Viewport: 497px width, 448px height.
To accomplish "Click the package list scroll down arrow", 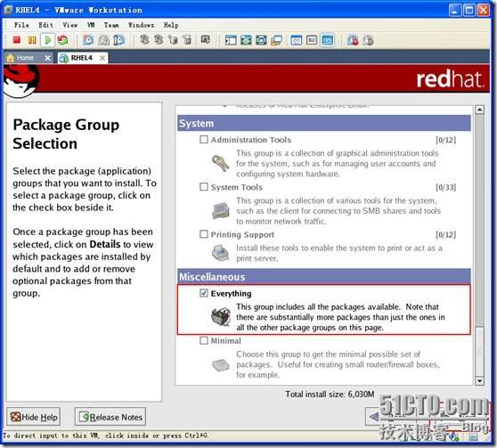I will coord(479,381).
